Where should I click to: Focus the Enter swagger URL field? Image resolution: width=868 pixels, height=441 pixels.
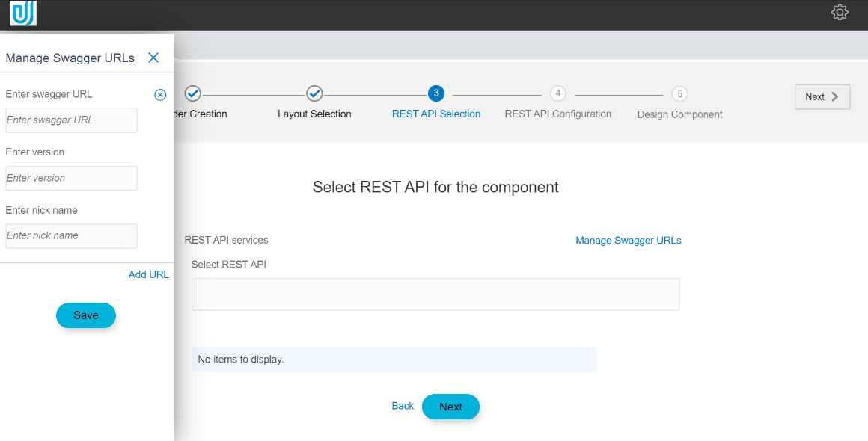coord(71,120)
